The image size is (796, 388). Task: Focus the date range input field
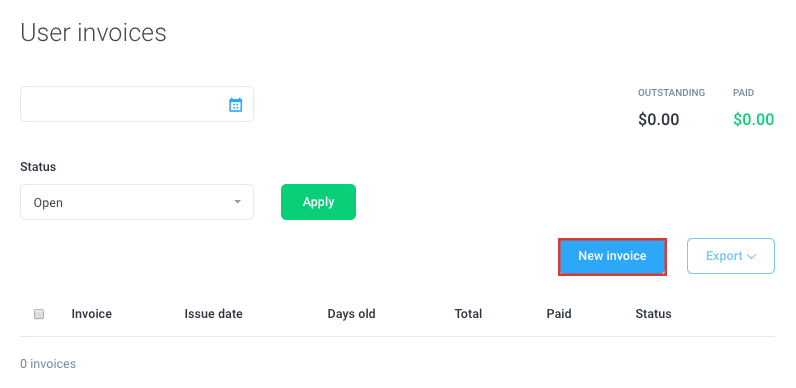click(x=137, y=104)
